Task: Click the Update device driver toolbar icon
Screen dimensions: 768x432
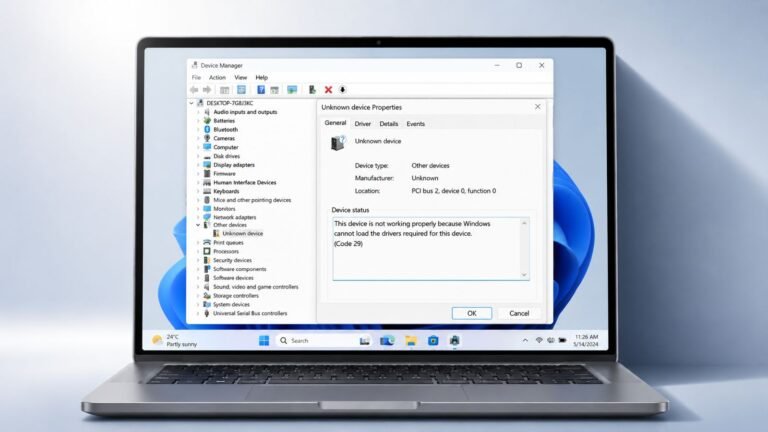Action: [312, 90]
